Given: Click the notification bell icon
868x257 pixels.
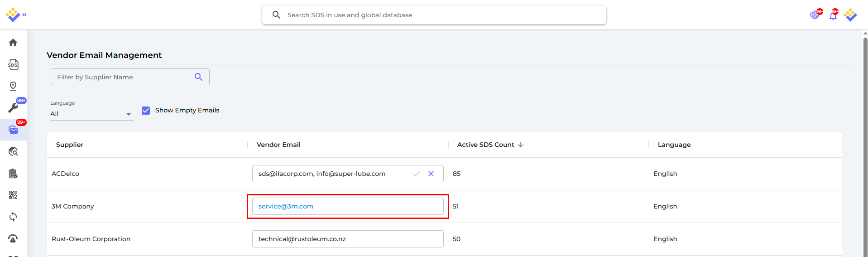Looking at the screenshot, I should click(833, 16).
